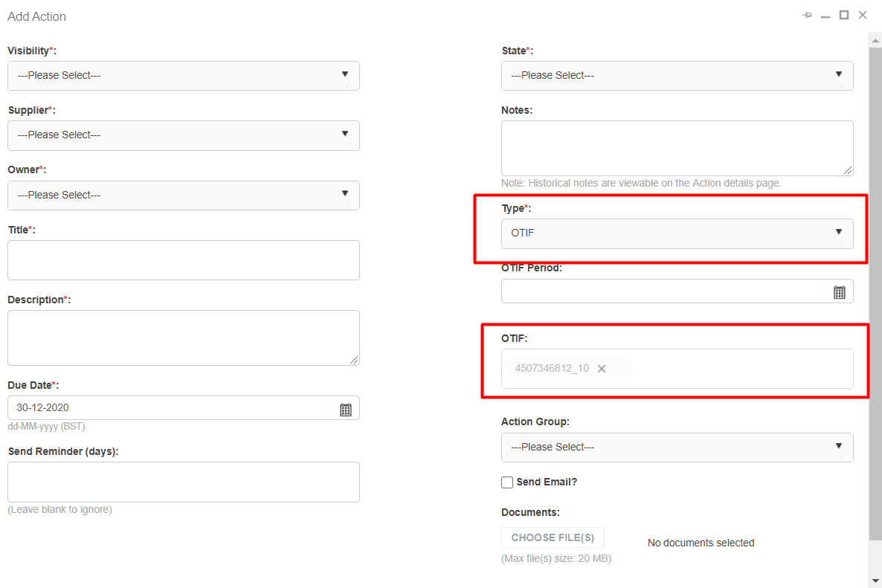This screenshot has width=882, height=588.
Task: Close the Add Action dialog
Action: [863, 15]
